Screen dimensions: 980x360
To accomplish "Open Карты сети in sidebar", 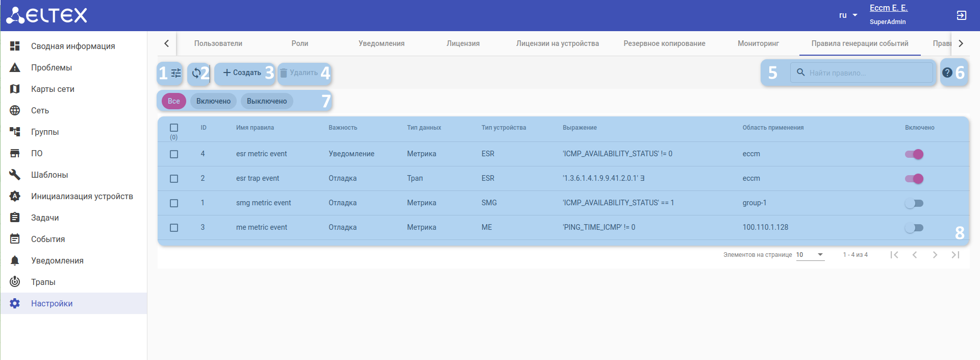I will [x=53, y=89].
